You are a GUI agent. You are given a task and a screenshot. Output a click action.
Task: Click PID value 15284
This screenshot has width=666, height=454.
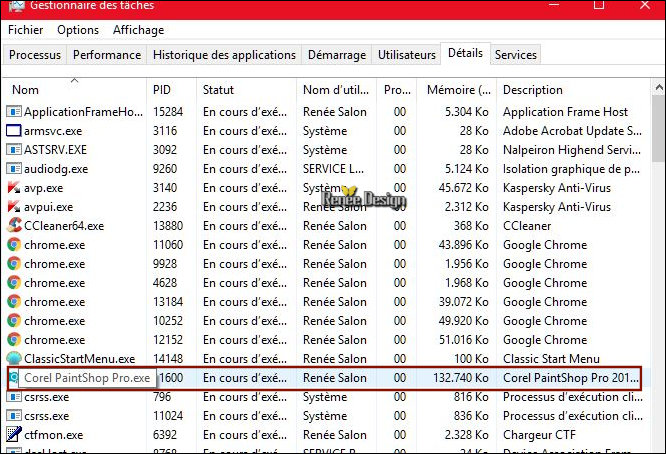168,112
